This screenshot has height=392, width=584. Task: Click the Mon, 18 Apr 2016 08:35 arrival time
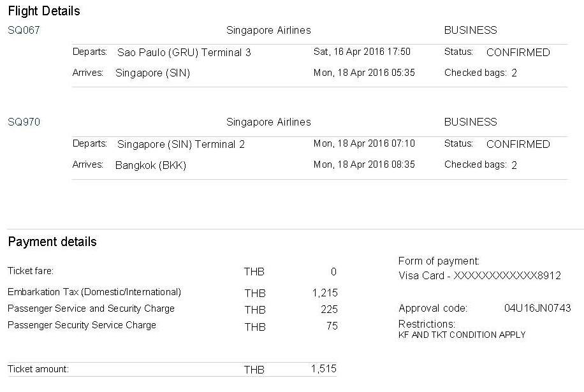click(364, 164)
